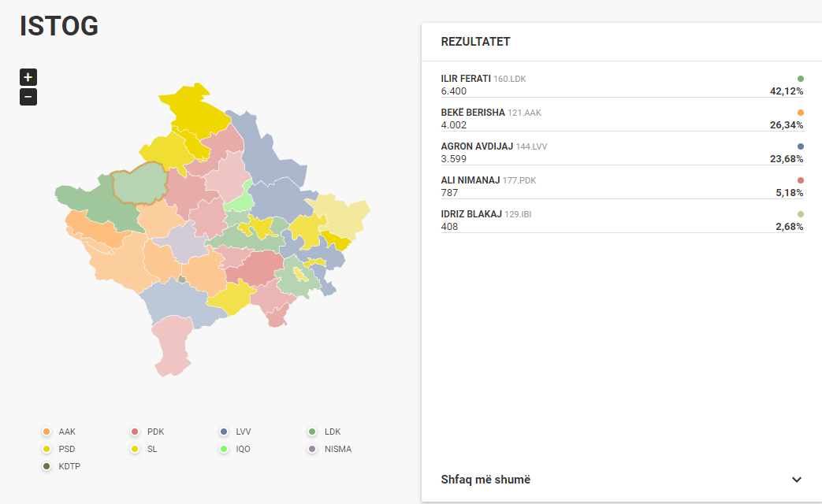Click the AAK legend label
Viewport: 822px width, 504px height.
pyautogui.click(x=67, y=432)
